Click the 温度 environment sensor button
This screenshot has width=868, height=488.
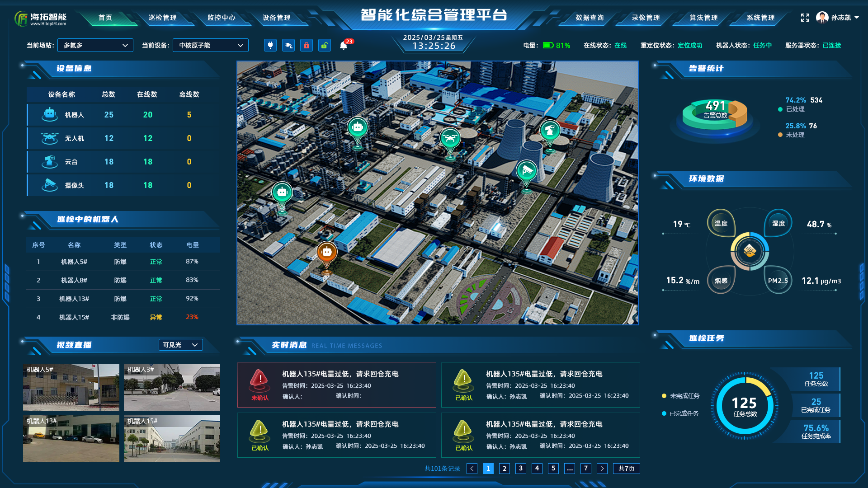point(721,223)
